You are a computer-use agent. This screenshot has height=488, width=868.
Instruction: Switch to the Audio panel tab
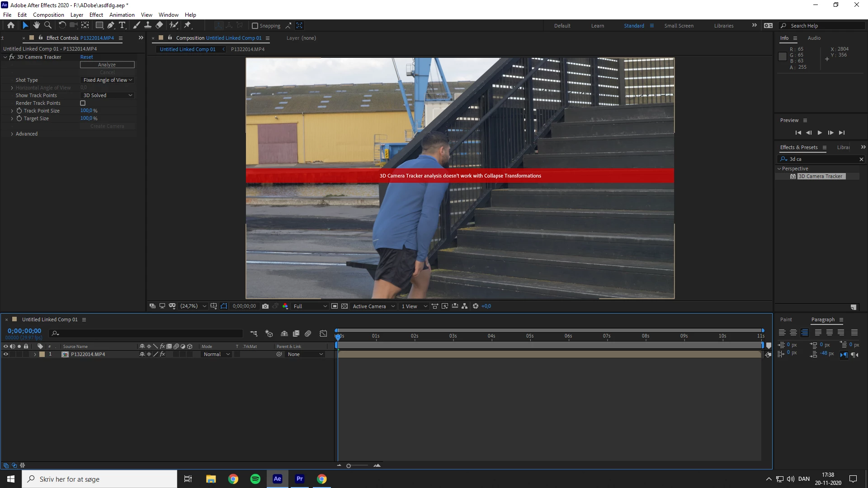point(814,38)
